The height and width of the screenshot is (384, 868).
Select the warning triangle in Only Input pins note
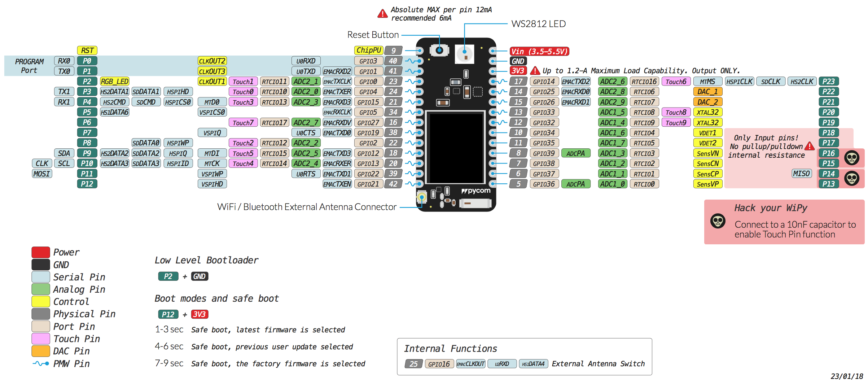coord(809,146)
